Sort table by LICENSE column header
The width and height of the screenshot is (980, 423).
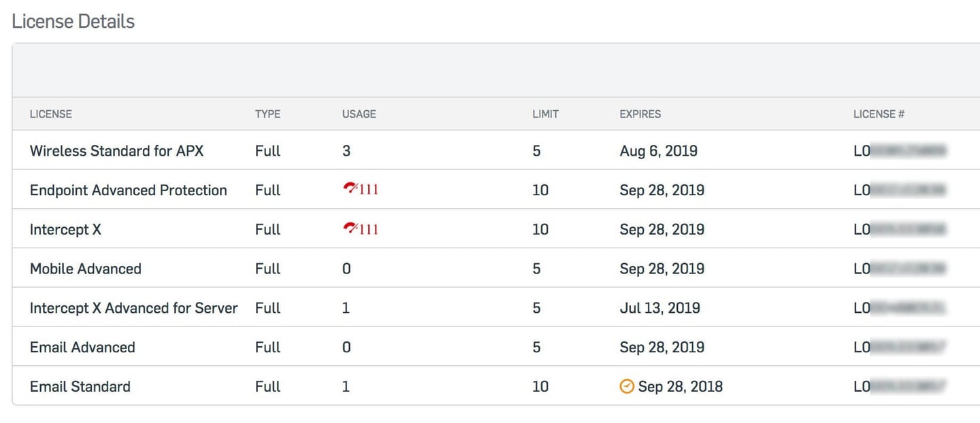[51, 114]
